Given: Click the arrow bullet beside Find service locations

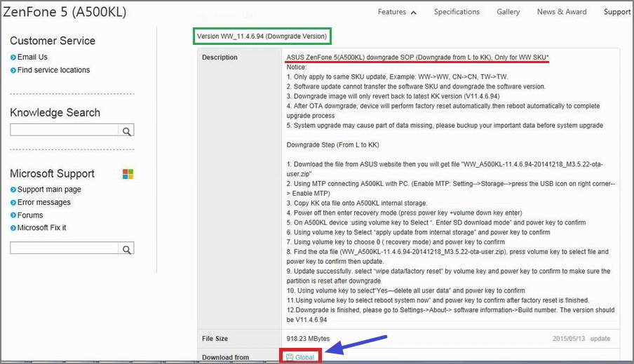Looking at the screenshot, I should point(13,70).
